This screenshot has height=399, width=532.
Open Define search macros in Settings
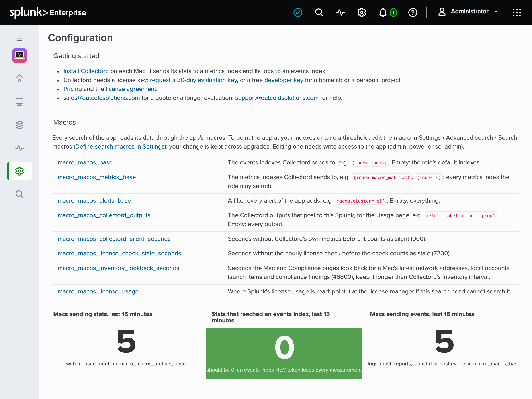(120, 147)
